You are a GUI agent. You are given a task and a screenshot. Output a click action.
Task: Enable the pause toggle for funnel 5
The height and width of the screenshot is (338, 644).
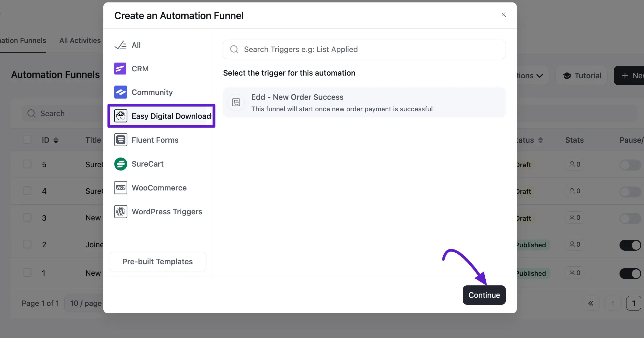tap(630, 165)
